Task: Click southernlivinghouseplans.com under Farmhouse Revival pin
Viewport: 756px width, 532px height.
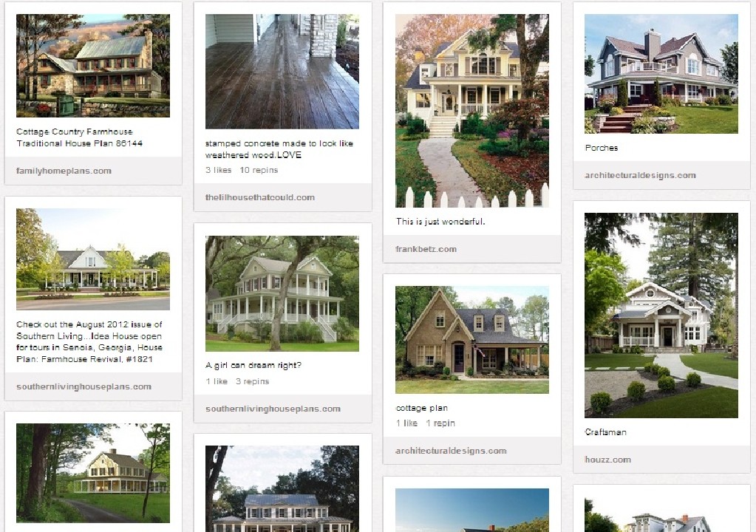Action: [x=84, y=386]
